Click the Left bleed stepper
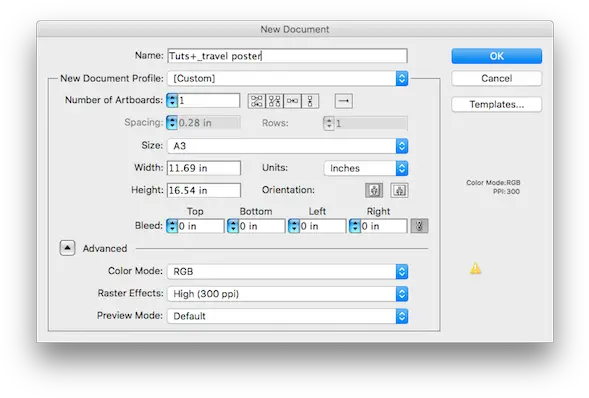This screenshot has width=589, height=398. click(294, 226)
